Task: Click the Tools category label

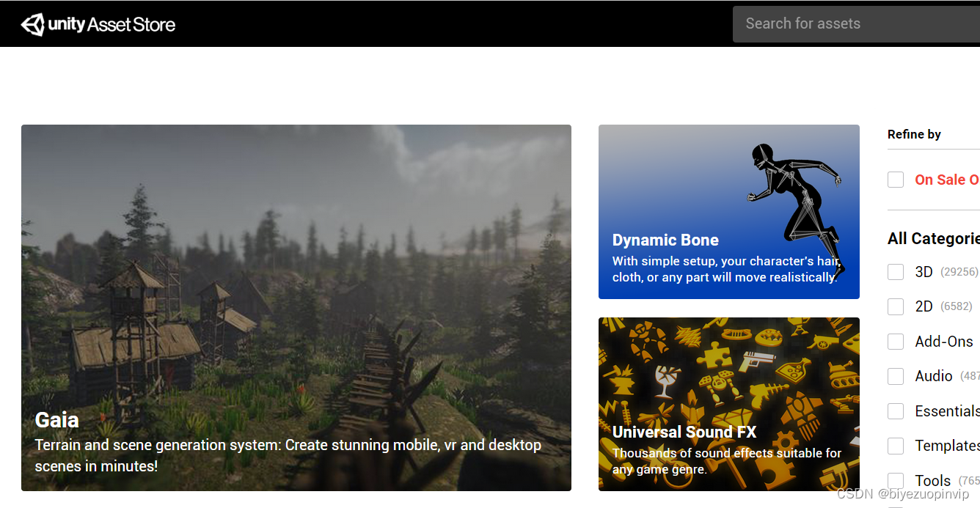Action: click(x=933, y=481)
